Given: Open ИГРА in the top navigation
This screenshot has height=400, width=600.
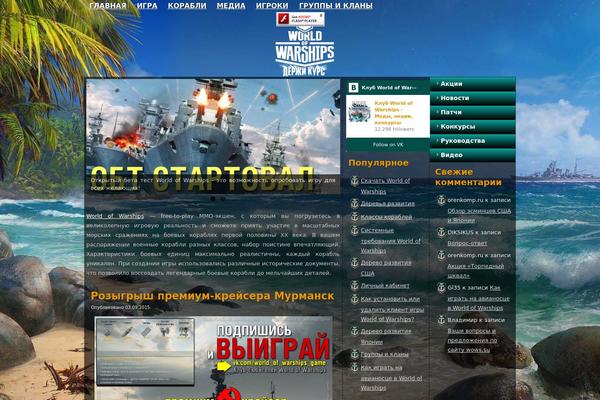Looking at the screenshot, I should (147, 6).
